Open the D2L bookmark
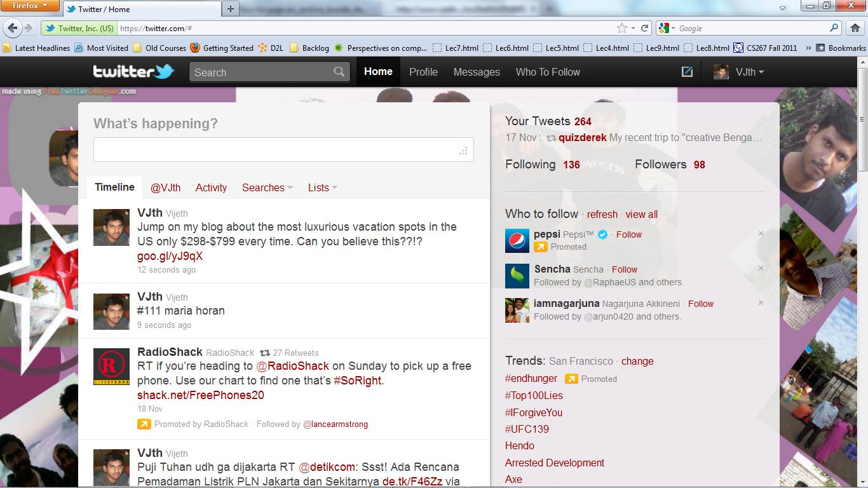Viewport: 868px width, 488px height. pos(271,48)
